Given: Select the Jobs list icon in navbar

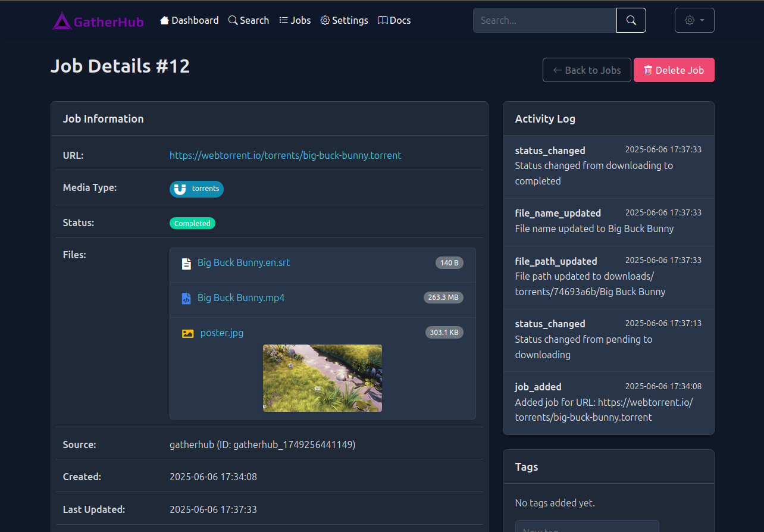Looking at the screenshot, I should coord(284,20).
